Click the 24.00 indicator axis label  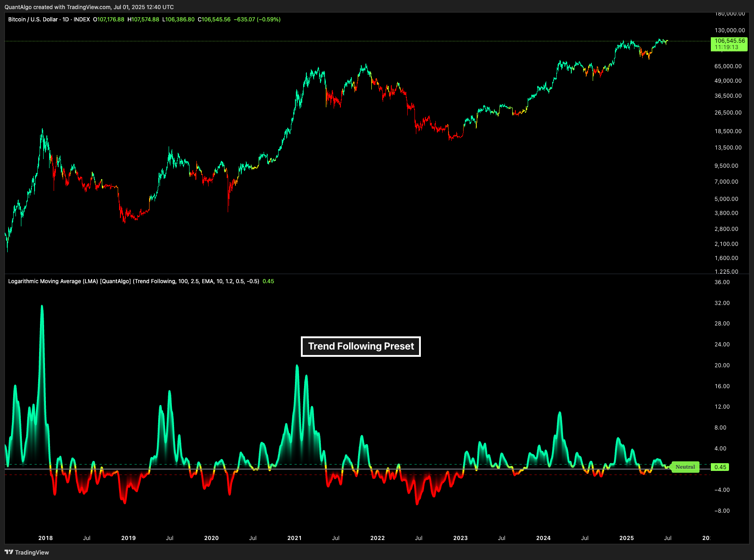pyautogui.click(x=722, y=345)
